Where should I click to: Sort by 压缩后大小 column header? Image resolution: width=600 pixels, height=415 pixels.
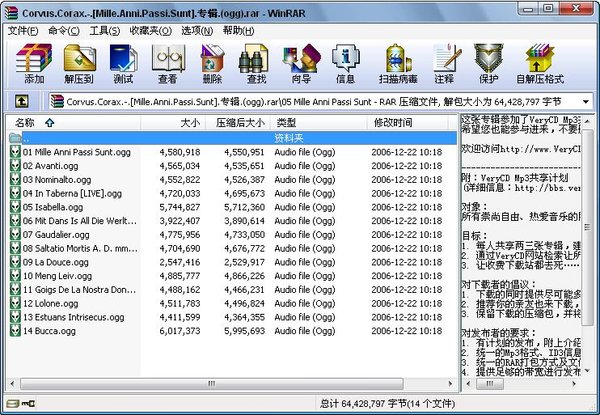[x=238, y=123]
